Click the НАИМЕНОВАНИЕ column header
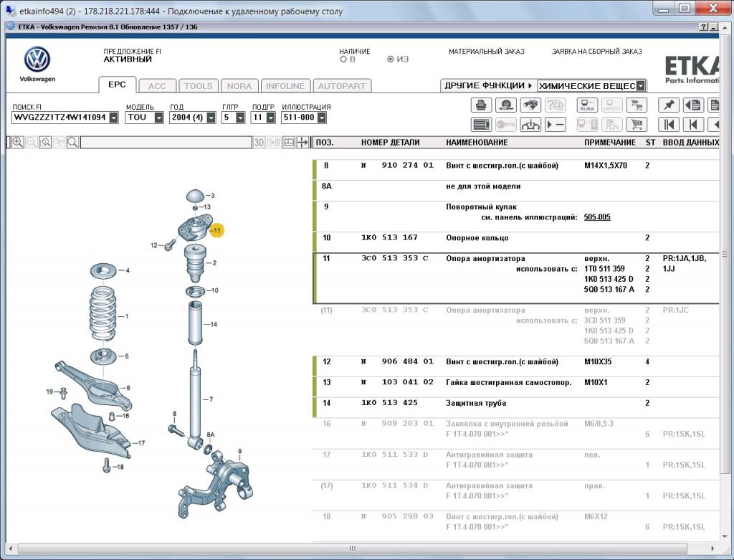734x560 pixels. coord(477,143)
